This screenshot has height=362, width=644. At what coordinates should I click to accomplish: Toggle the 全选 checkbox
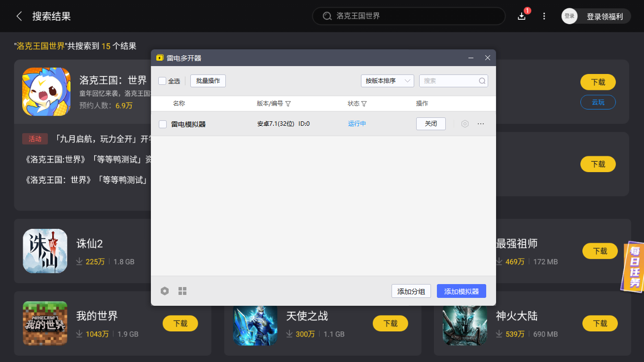coord(162,81)
